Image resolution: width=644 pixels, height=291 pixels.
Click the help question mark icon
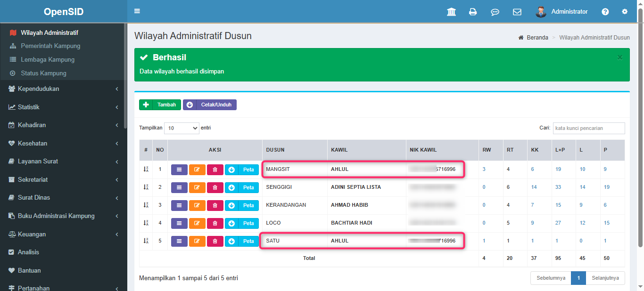pyautogui.click(x=605, y=12)
